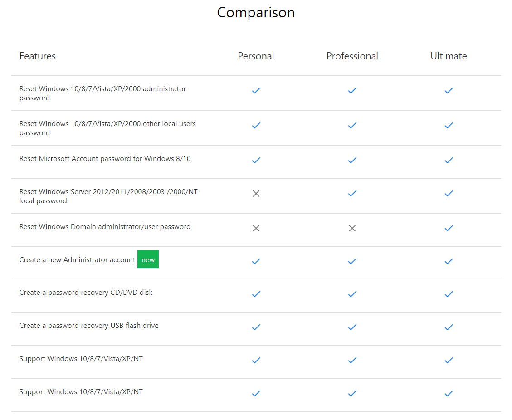Click the green 'new' badge

(148, 260)
